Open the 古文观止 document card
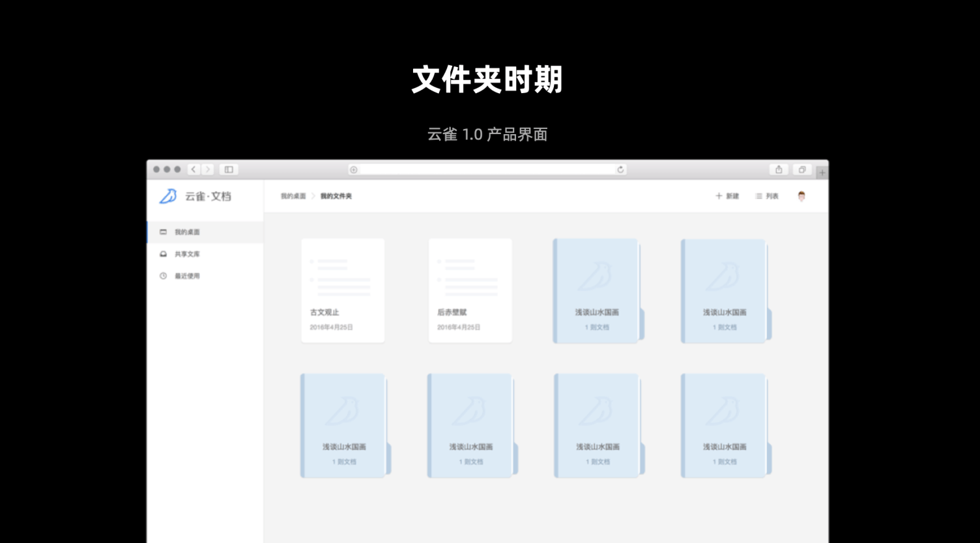 [x=343, y=290]
